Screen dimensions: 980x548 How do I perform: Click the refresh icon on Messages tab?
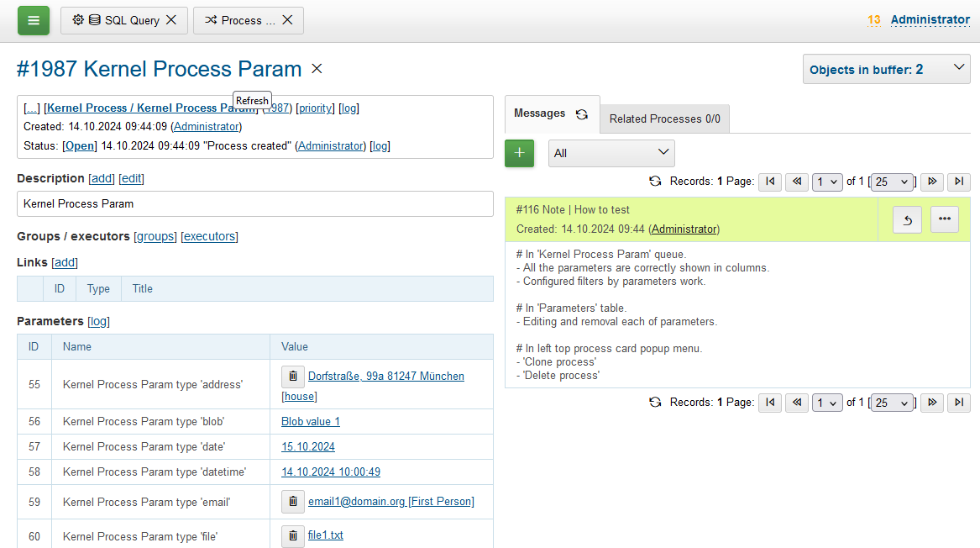pyautogui.click(x=582, y=114)
